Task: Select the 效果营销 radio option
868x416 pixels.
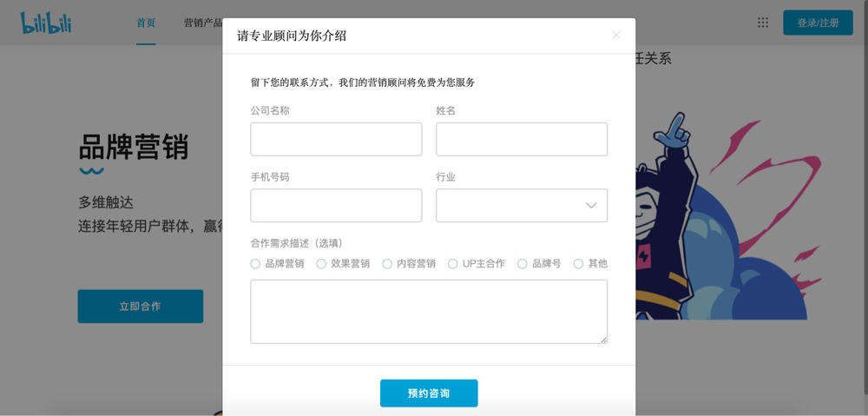Action: [321, 264]
